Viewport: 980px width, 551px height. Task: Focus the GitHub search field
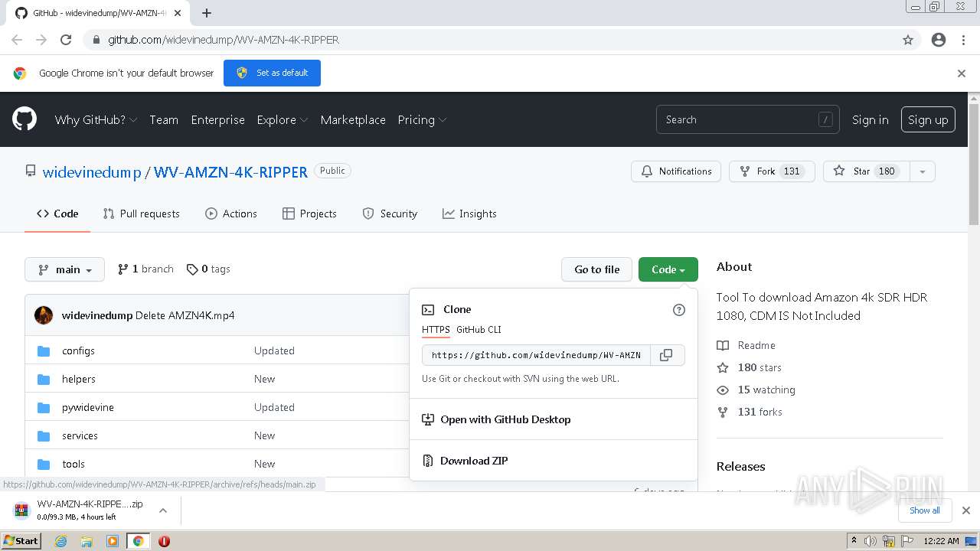pyautogui.click(x=747, y=120)
